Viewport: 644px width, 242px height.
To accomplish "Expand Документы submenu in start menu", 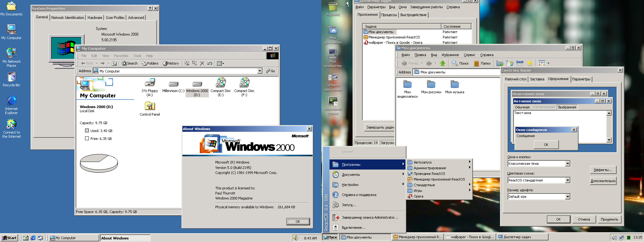I will click(x=368, y=175).
